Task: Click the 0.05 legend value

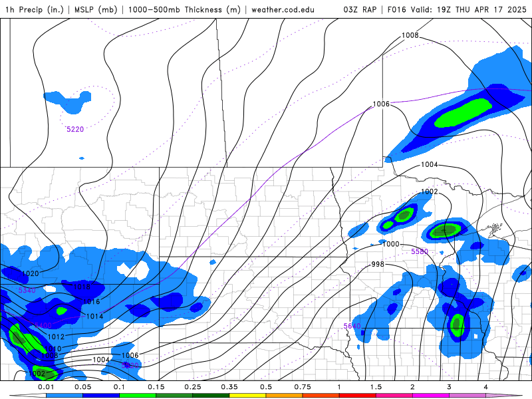Action: (82, 387)
